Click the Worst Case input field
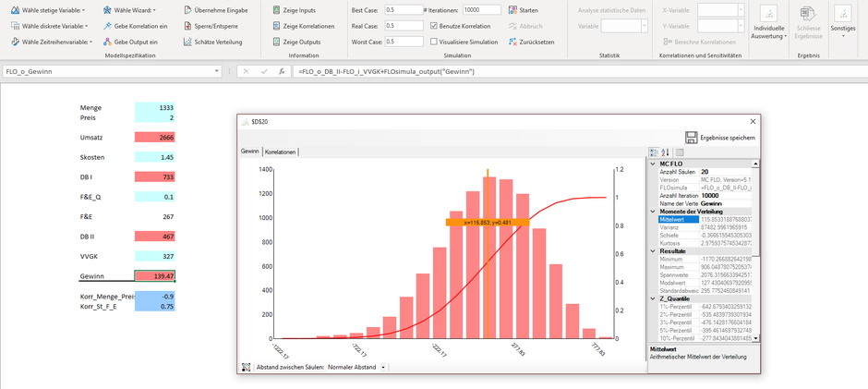Screen dimensions: 868x389 (x=404, y=42)
